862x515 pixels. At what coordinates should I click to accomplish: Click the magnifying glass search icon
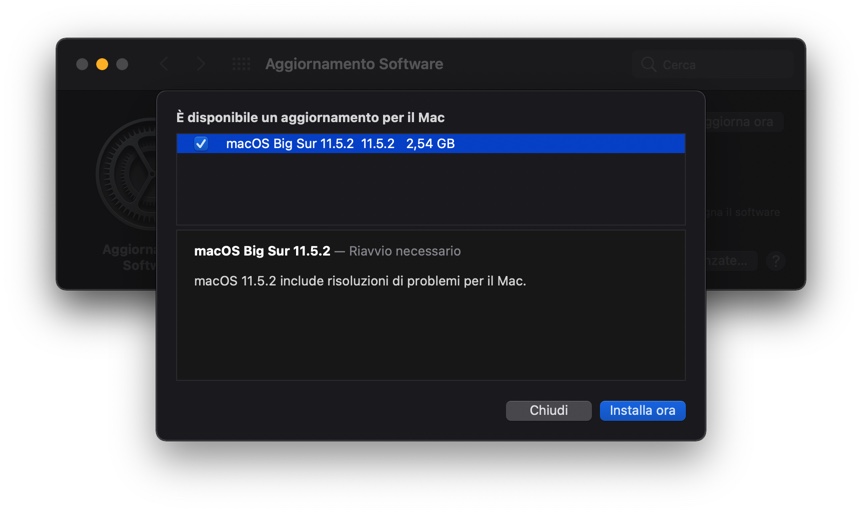(649, 64)
